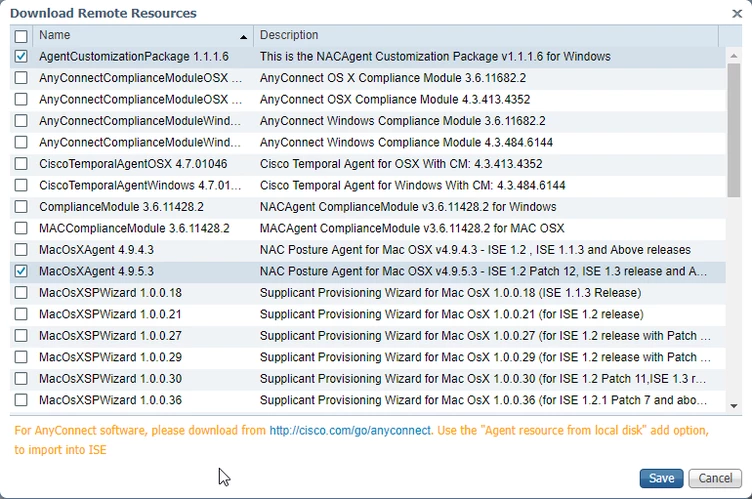The width and height of the screenshot is (752, 499).
Task: Check box for AnyConnect Windows Compliance Module 3.6.11682.2
Action: pyautogui.click(x=21, y=120)
